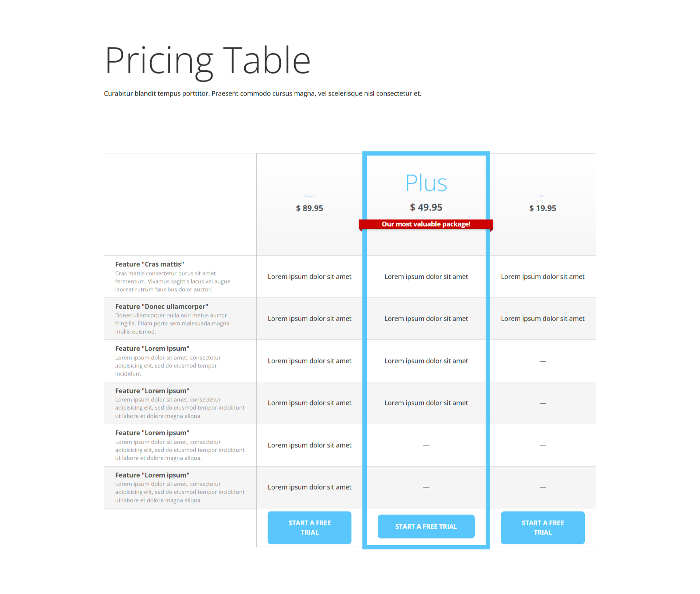Click the "Curabitur blandit tempus" subtitle text

pos(262,93)
